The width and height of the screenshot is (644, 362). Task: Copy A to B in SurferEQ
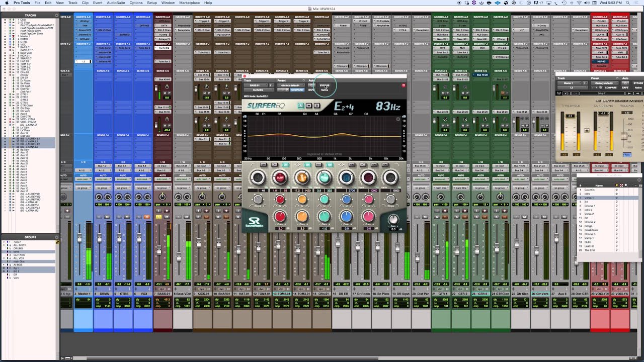pyautogui.click(x=309, y=106)
